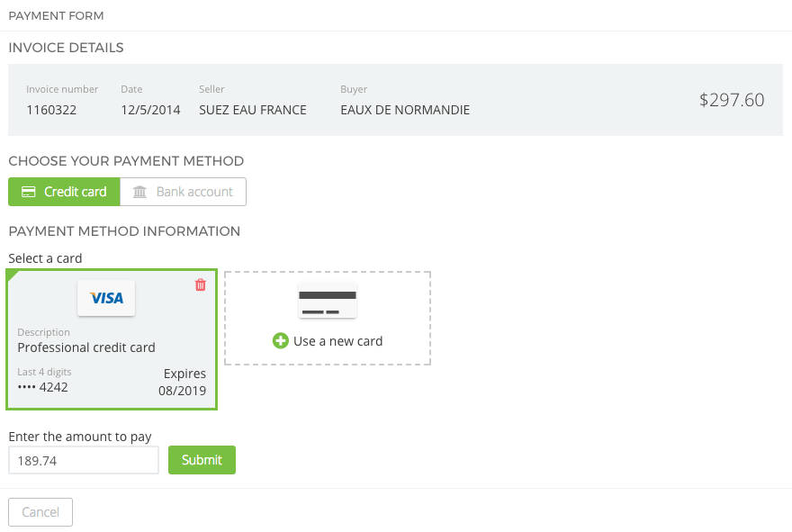The height and width of the screenshot is (532, 792).
Task: Select the Credit card payment method
Action: [64, 192]
